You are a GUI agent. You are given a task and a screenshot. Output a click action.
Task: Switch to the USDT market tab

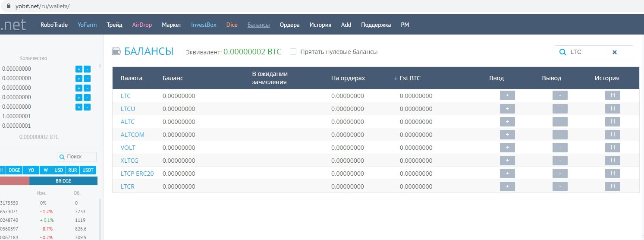tap(88, 170)
